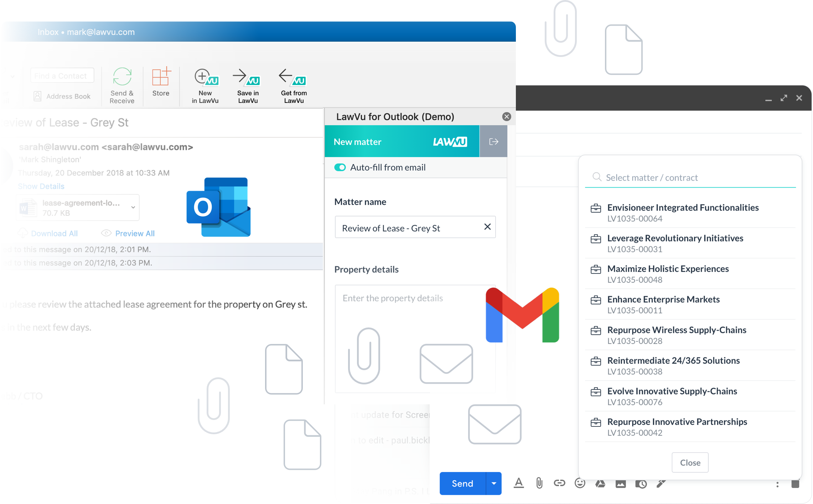Open the more options three-dot menu
The image size is (813, 504).
coord(777,484)
